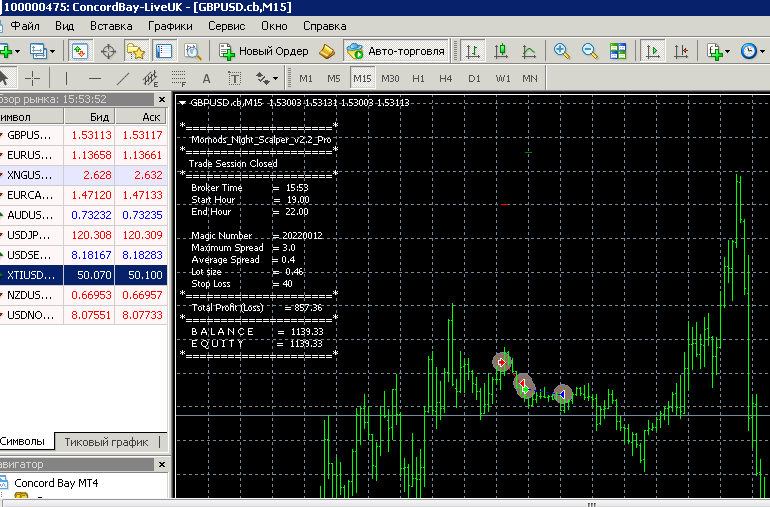Open the arrows objects tool
Viewport: 770px width, 507px height.
(x=262, y=78)
